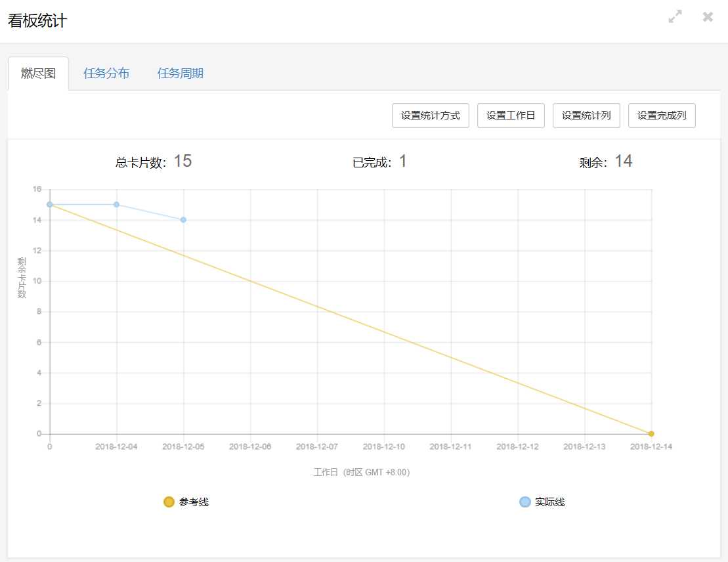This screenshot has height=562, width=728.
Task: Click the 总卡片数 value 15
Action: [x=182, y=161]
